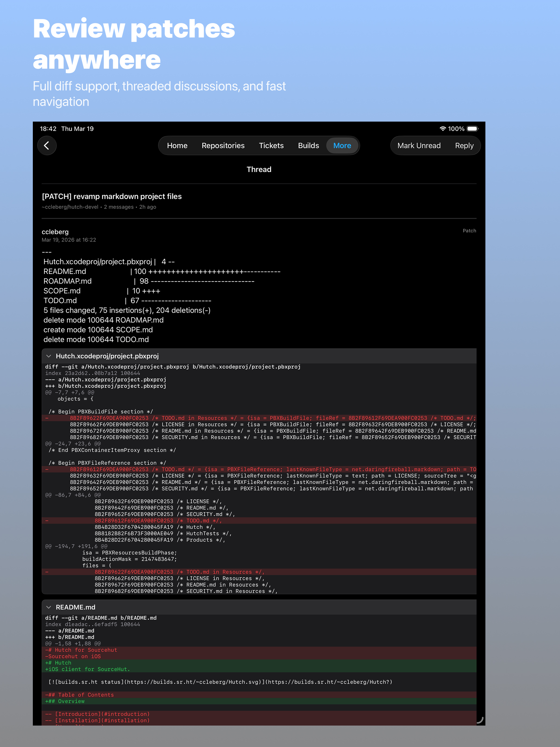Click the ccleberg author name

tap(55, 232)
